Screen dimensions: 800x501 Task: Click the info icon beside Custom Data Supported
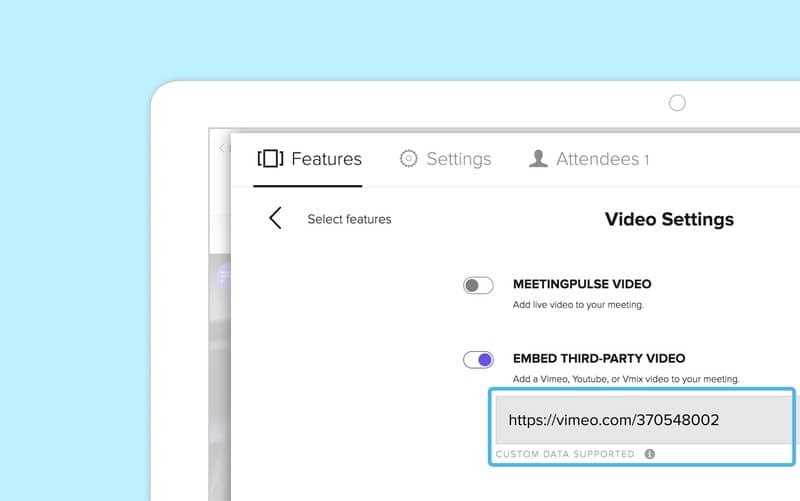(x=649, y=453)
